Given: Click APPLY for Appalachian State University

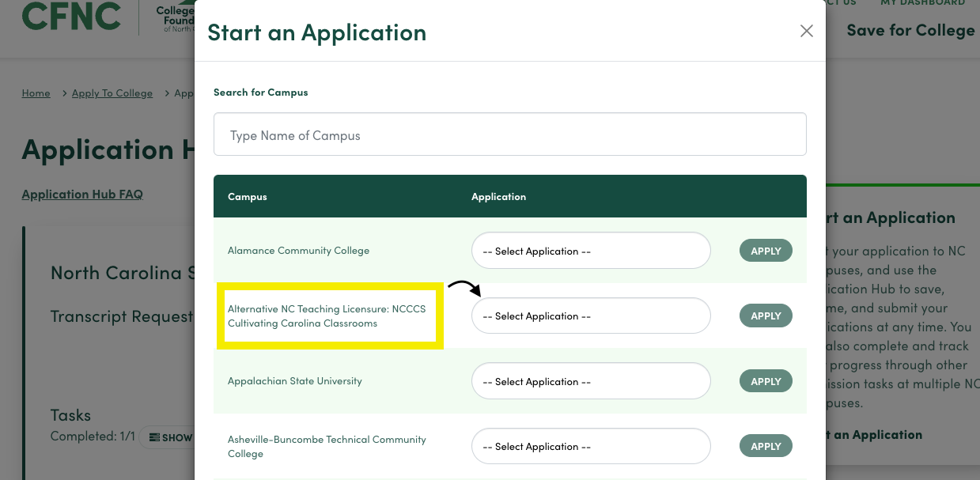Looking at the screenshot, I should coord(766,381).
